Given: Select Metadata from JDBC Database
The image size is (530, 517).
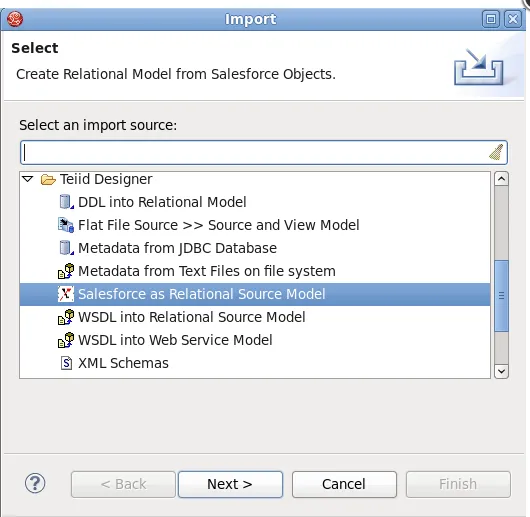Looking at the screenshot, I should click(177, 248).
